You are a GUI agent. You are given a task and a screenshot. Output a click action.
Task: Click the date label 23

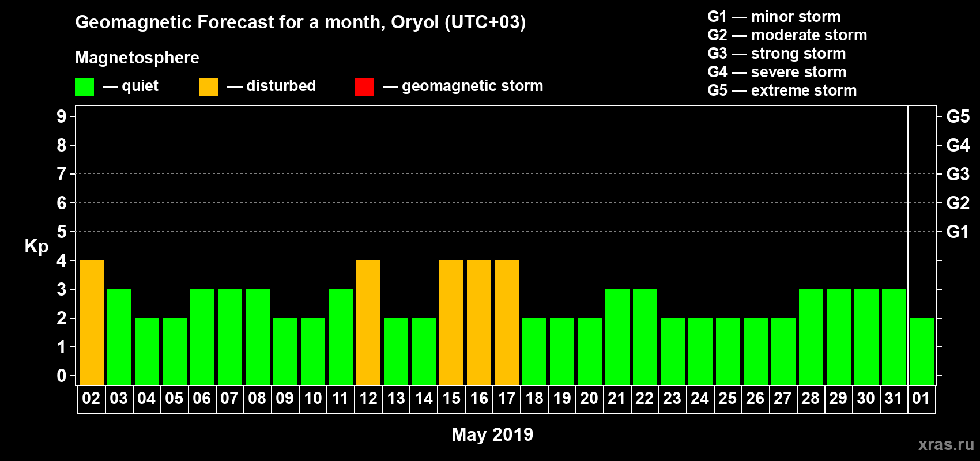tap(672, 398)
